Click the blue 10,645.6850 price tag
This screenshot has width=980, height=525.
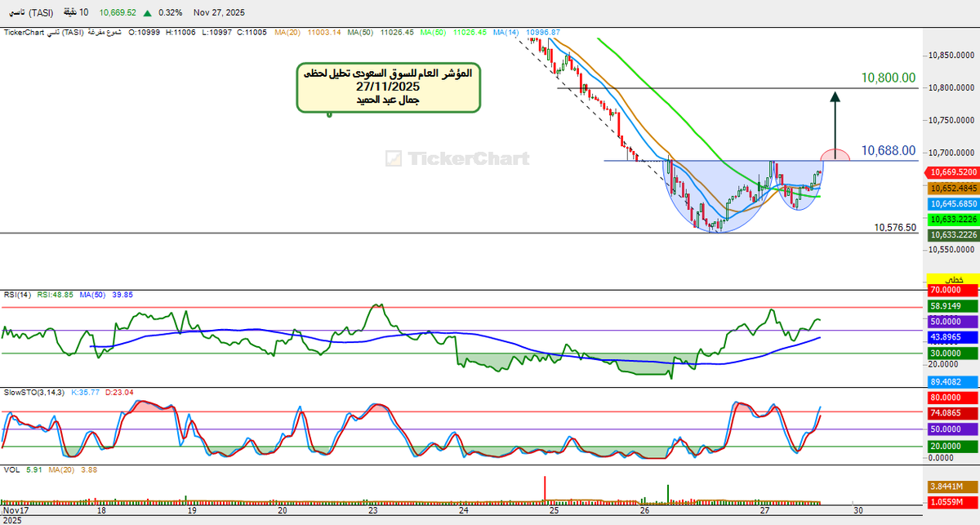[951, 203]
